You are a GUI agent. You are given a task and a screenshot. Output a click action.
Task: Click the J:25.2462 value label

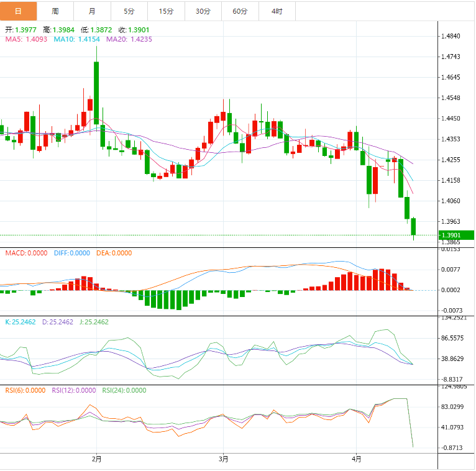point(94,322)
